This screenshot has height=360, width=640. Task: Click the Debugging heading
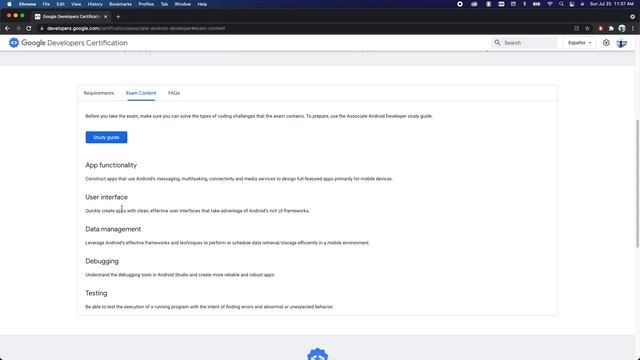102,261
